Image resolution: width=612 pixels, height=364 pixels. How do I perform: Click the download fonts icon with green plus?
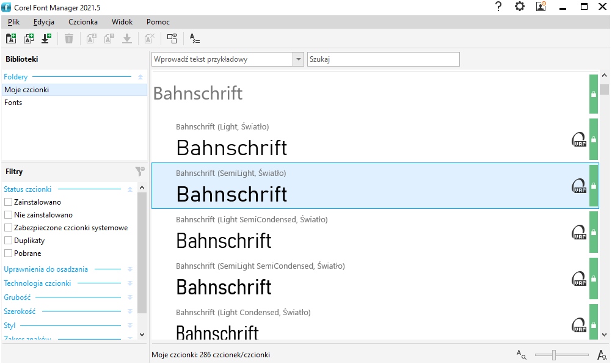[x=46, y=38]
